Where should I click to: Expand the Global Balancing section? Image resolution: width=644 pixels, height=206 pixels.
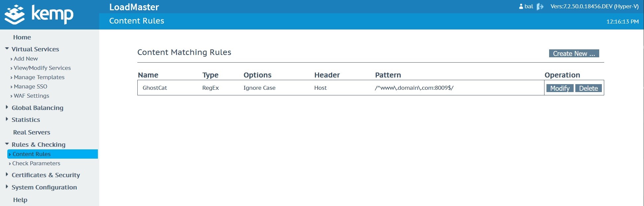pos(7,107)
